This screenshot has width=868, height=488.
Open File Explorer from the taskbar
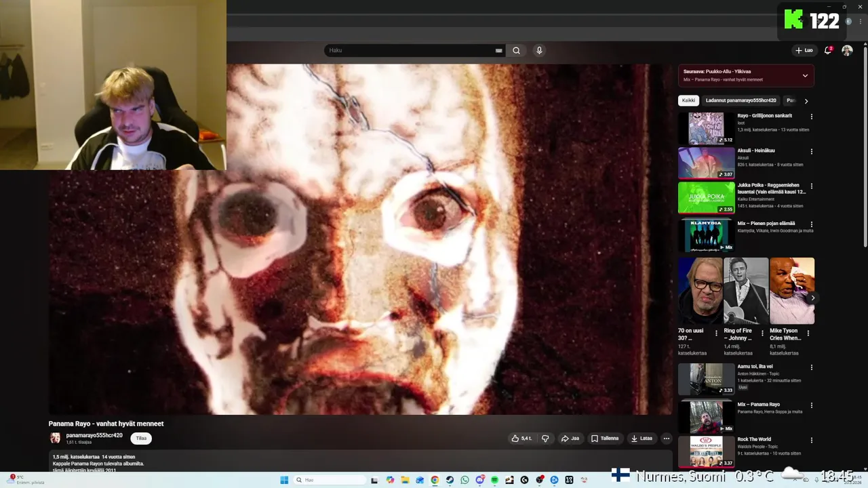point(405,480)
